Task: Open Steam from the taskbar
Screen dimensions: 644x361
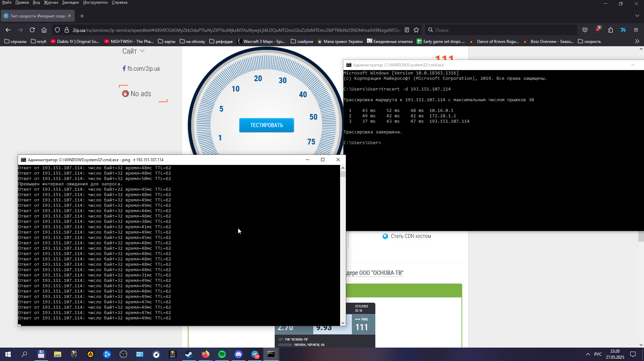Action: coord(189,354)
